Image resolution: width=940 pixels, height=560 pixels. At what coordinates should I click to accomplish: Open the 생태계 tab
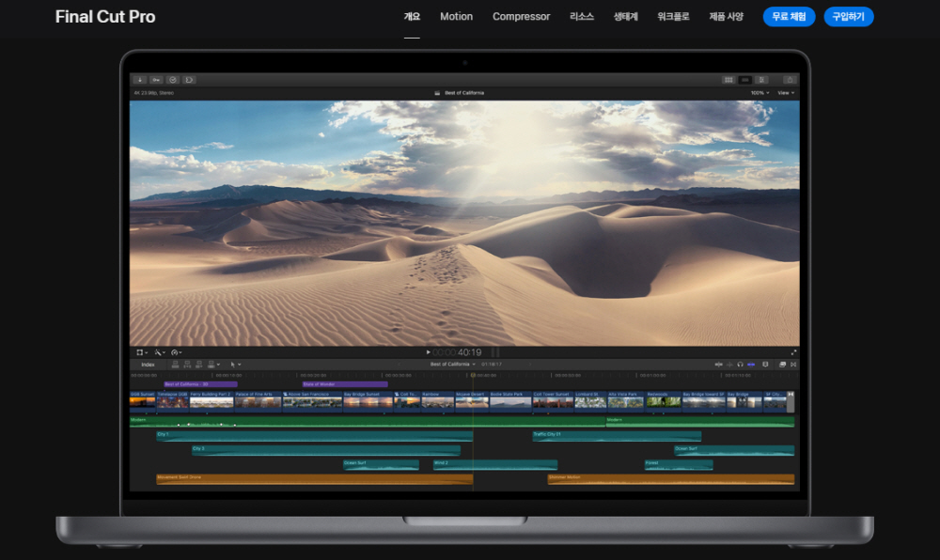tap(625, 17)
